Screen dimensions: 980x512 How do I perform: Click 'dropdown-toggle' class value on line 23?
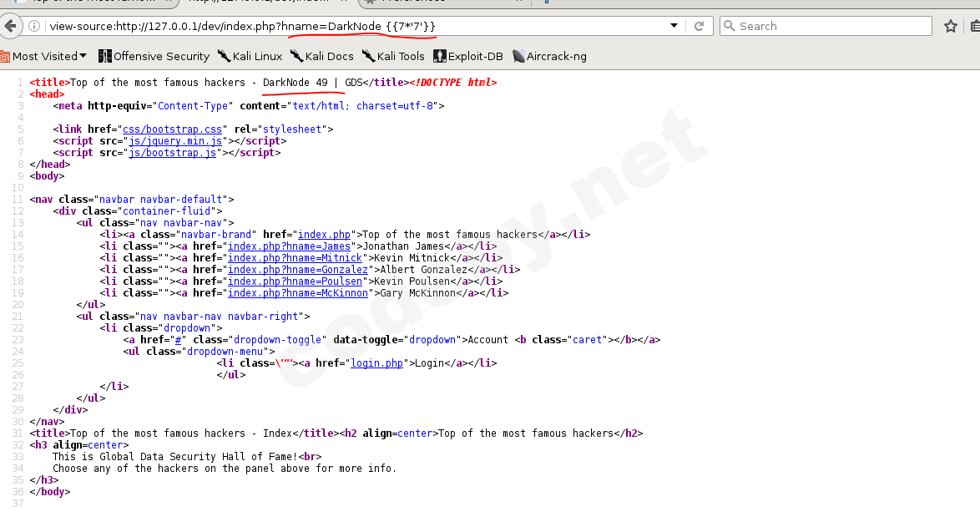click(x=277, y=340)
